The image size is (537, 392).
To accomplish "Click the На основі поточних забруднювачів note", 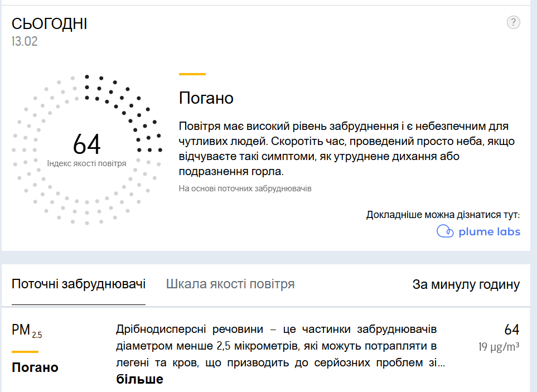I will click(x=245, y=188).
